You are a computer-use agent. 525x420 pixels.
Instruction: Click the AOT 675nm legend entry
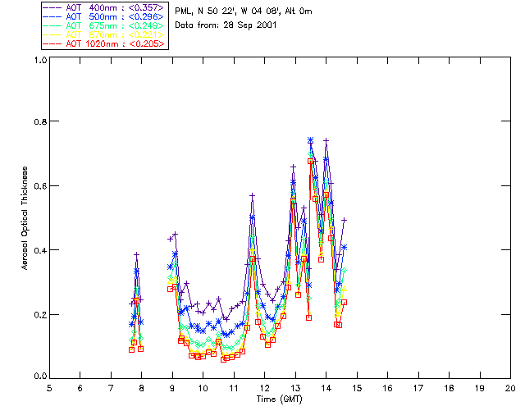coord(103,25)
